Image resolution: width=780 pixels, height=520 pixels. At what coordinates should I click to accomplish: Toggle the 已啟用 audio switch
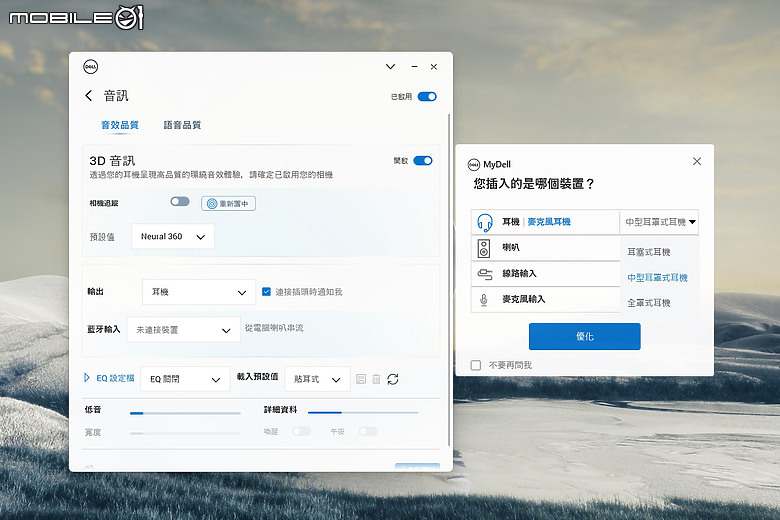pyautogui.click(x=427, y=97)
